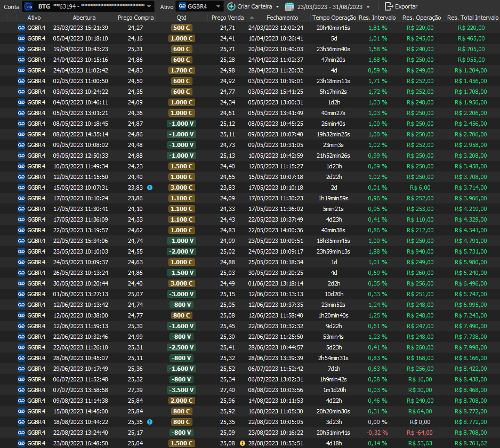Click the Criar Carteira plus icon
The width and height of the screenshot is (500, 448).
[231, 6]
